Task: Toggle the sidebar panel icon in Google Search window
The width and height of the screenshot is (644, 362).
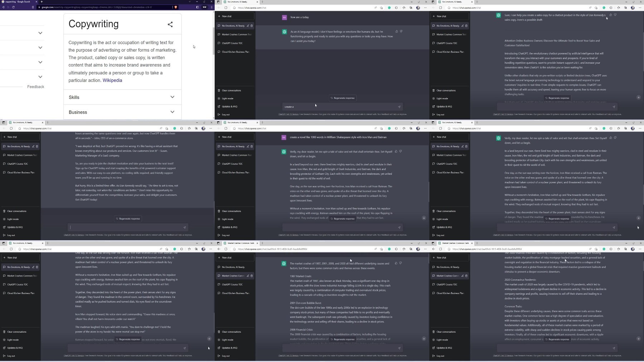Action: tap(197, 7)
